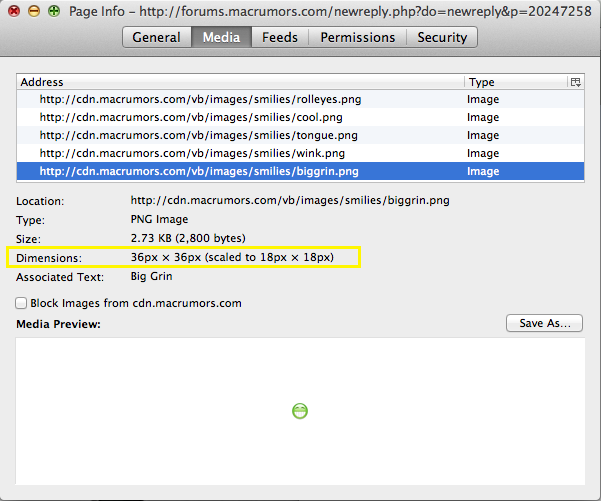This screenshot has height=501, width=601.
Task: Click the Image type cell in wink.png row
Action: click(483, 153)
